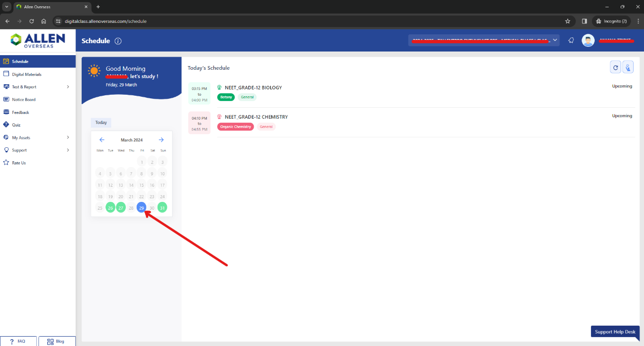Click the Today button

pyautogui.click(x=101, y=123)
